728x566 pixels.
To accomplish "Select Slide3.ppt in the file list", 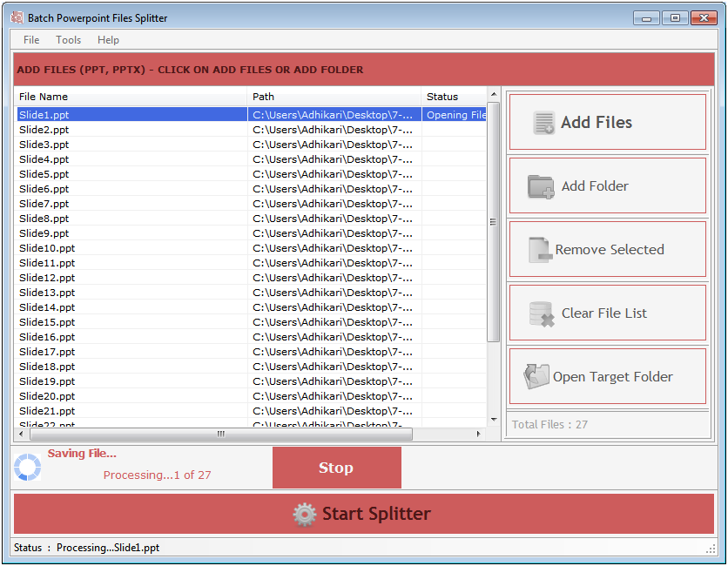I will coord(44,145).
